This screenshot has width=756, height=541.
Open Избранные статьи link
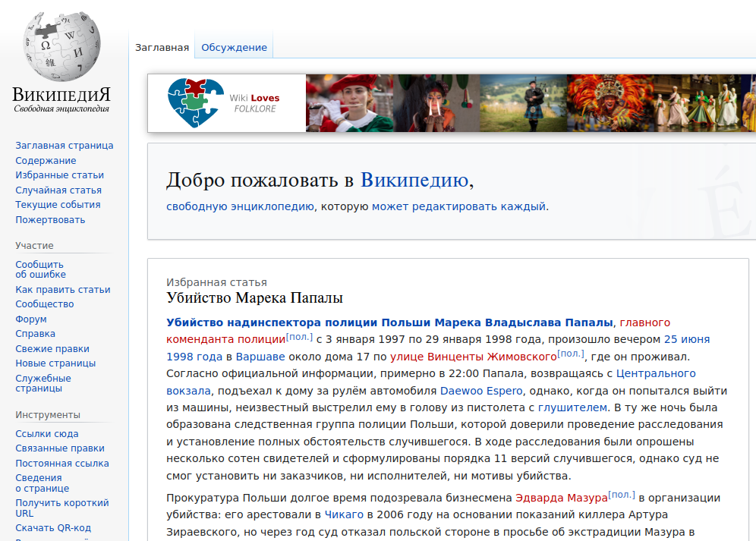point(59,175)
